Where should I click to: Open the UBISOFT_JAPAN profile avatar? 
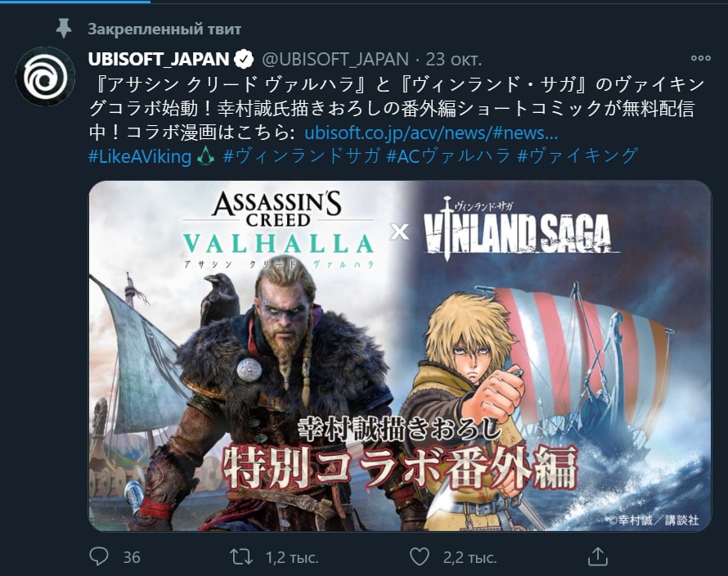point(45,76)
